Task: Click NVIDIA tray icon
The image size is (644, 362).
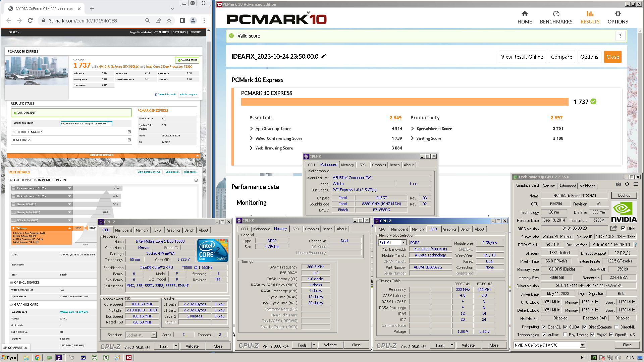Action: click(x=594, y=358)
